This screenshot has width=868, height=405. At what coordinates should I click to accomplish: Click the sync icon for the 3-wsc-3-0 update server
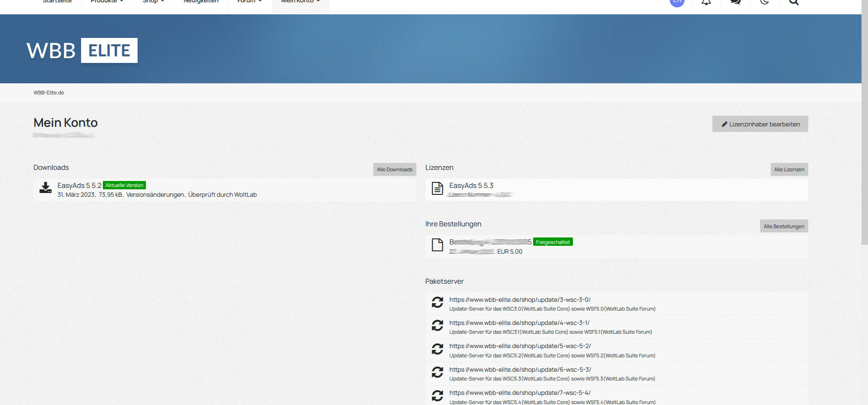click(x=437, y=303)
